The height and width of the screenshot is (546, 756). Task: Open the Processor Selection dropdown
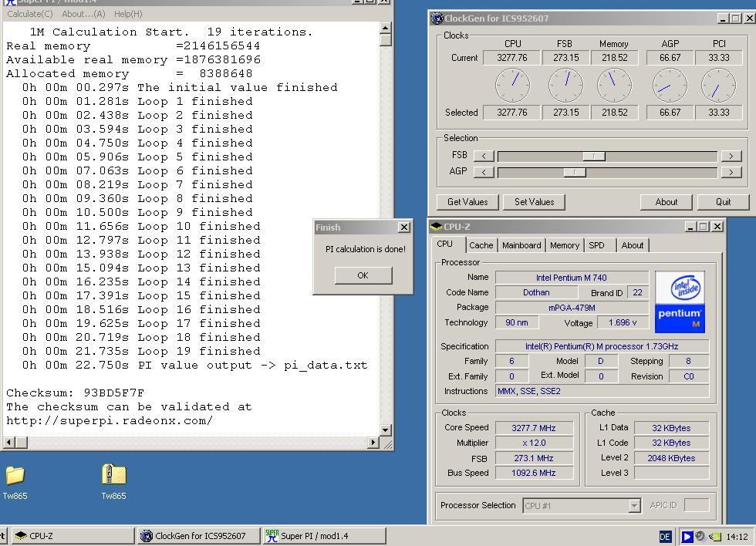click(634, 506)
